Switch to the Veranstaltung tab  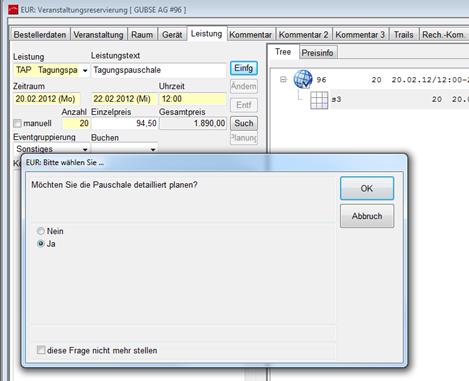tap(98, 35)
